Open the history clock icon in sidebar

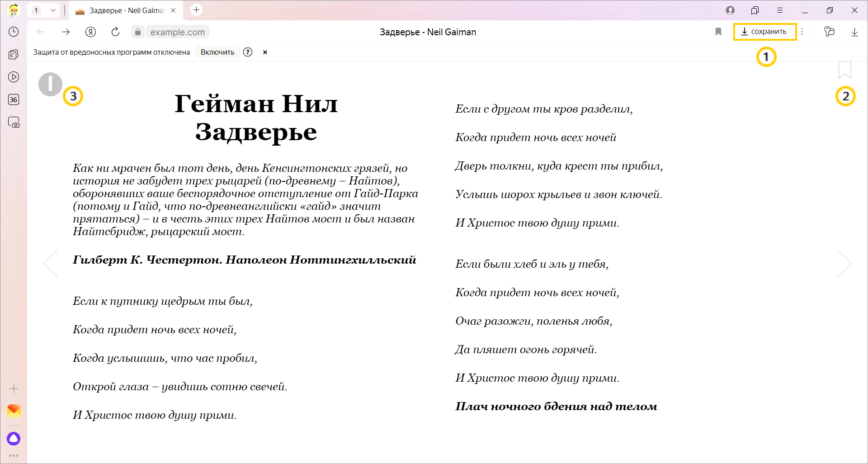(x=14, y=32)
